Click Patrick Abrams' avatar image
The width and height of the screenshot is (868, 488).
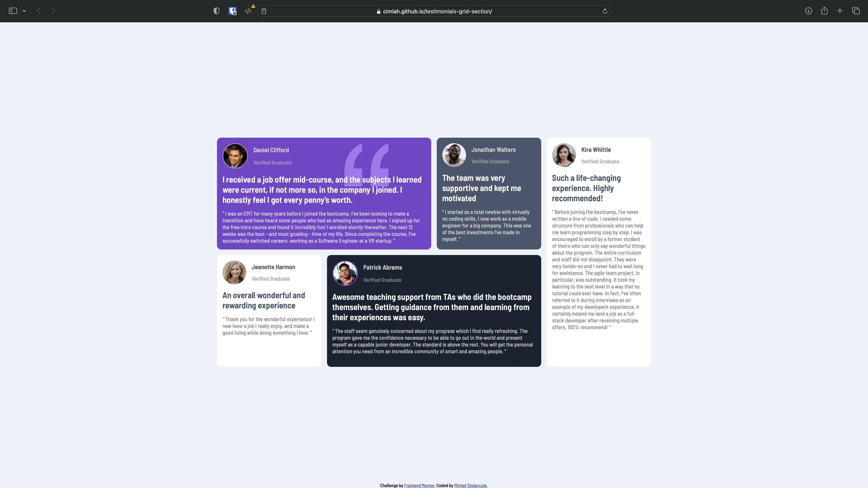pos(345,273)
